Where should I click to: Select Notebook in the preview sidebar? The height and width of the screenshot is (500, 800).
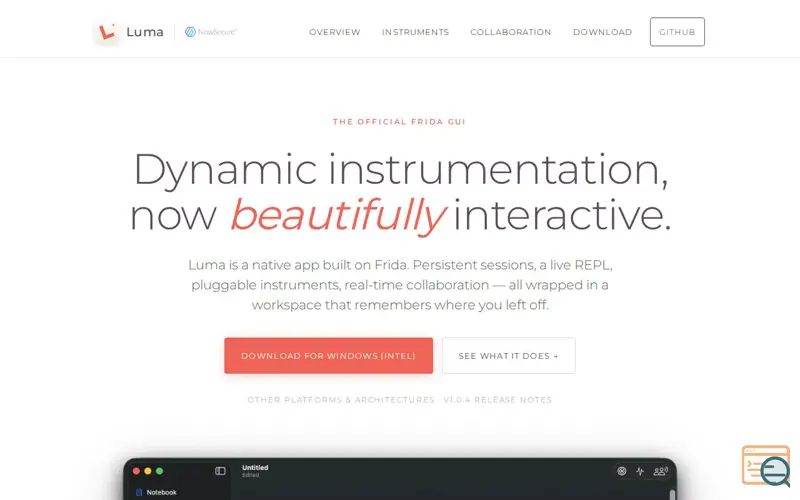[x=156, y=492]
